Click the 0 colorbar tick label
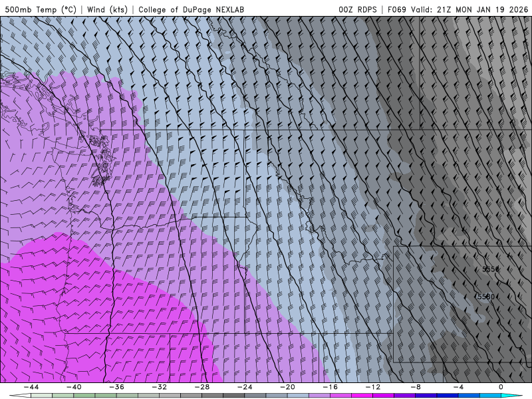Viewport: 532px width, 399px height. pyautogui.click(x=501, y=387)
